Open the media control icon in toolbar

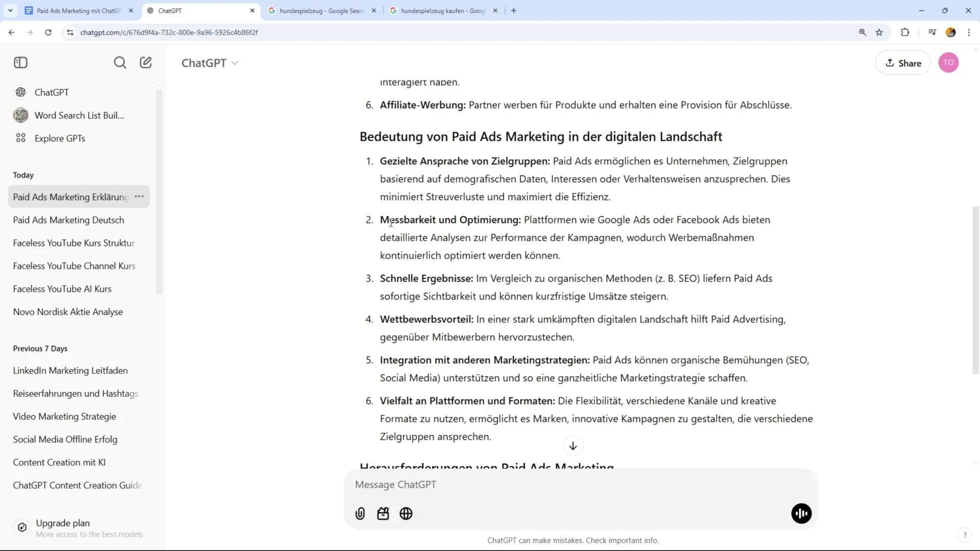coord(932,32)
